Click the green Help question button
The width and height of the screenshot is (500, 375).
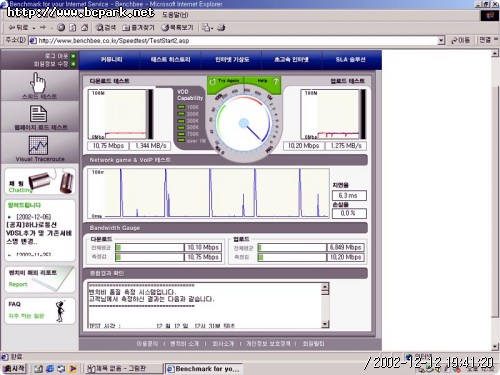click(263, 81)
